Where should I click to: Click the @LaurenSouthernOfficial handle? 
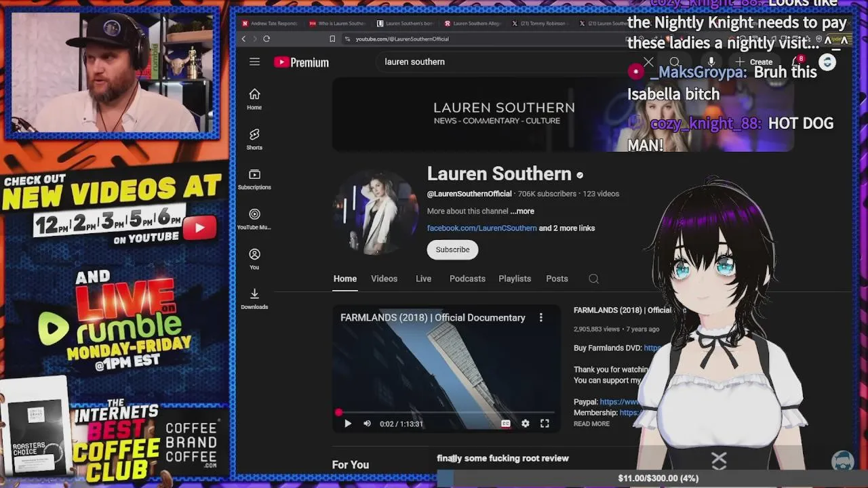(x=469, y=194)
